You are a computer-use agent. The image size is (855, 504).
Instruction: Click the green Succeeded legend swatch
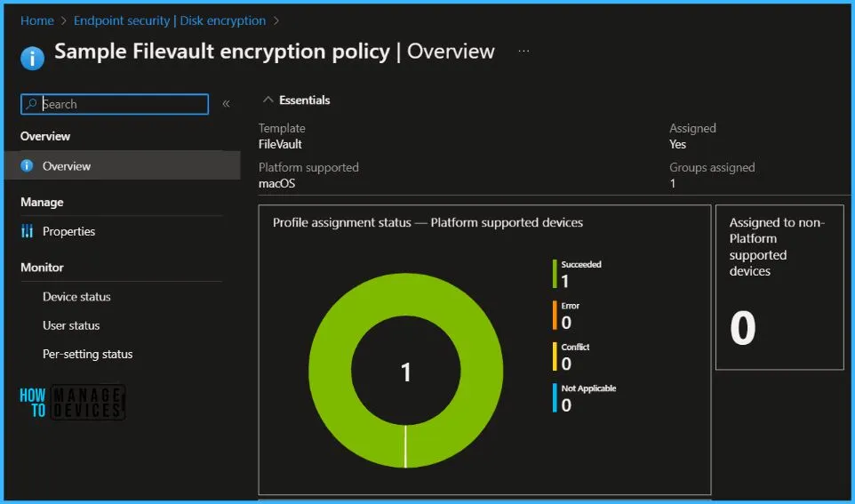coord(555,274)
